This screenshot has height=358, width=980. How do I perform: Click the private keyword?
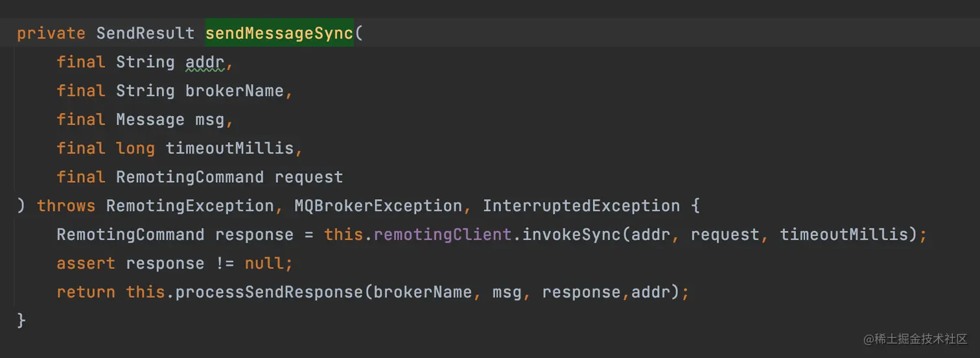(51, 33)
